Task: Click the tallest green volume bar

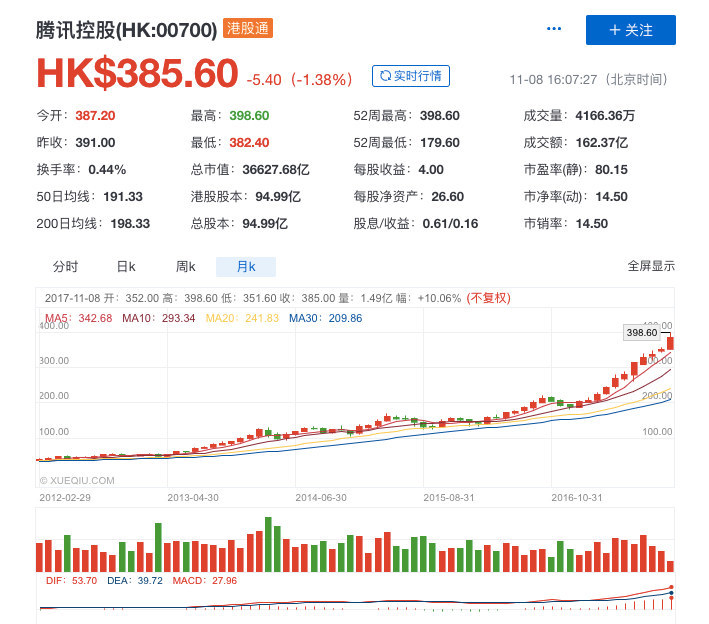Action: tap(268, 544)
